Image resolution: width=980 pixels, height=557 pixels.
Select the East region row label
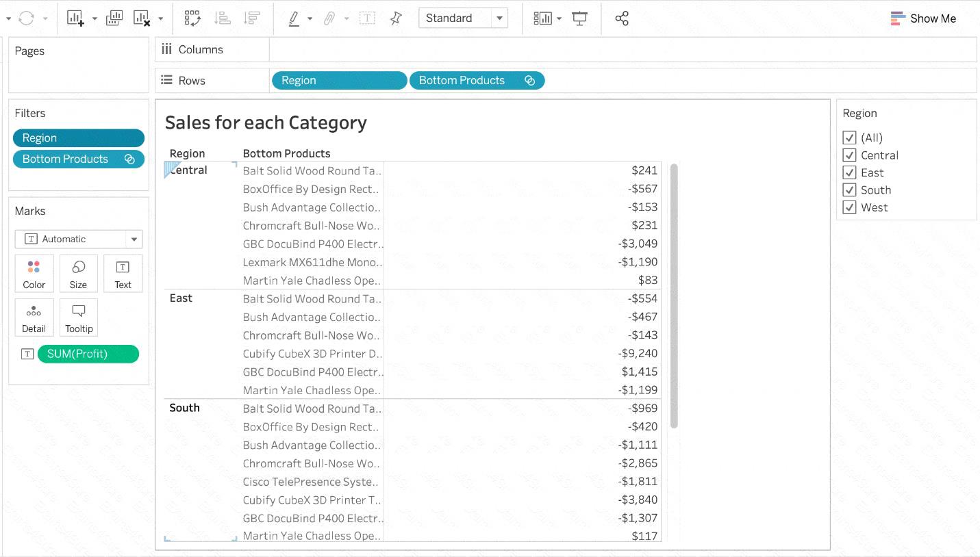(181, 298)
